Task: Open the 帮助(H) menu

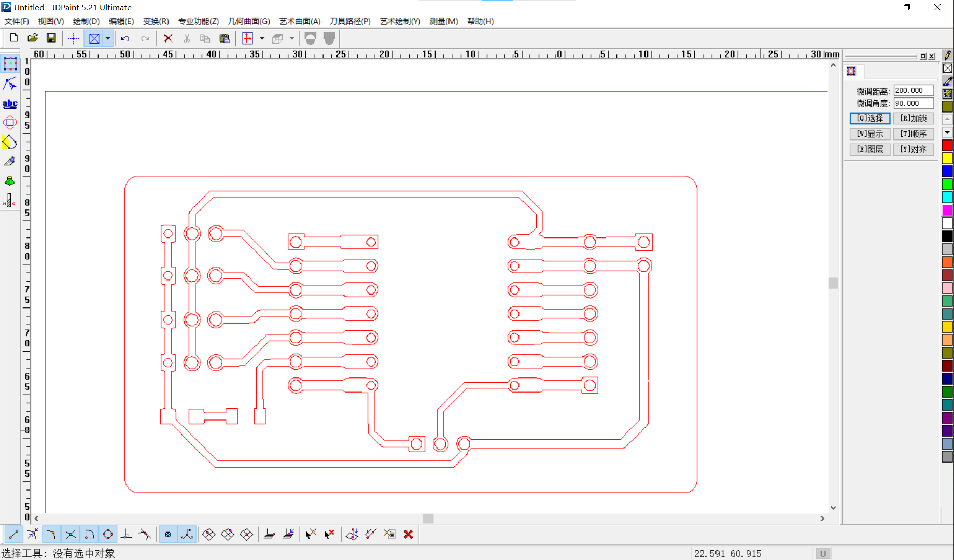Action: click(x=481, y=21)
